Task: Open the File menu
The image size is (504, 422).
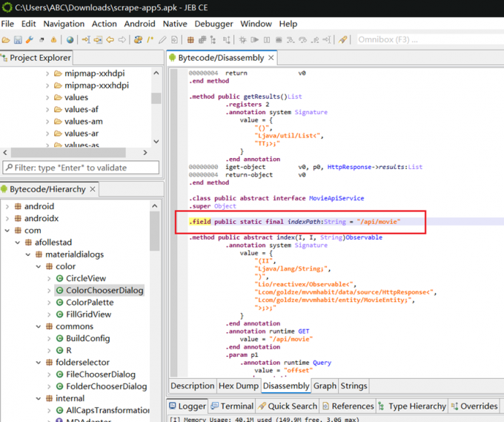Action: tap(7, 24)
